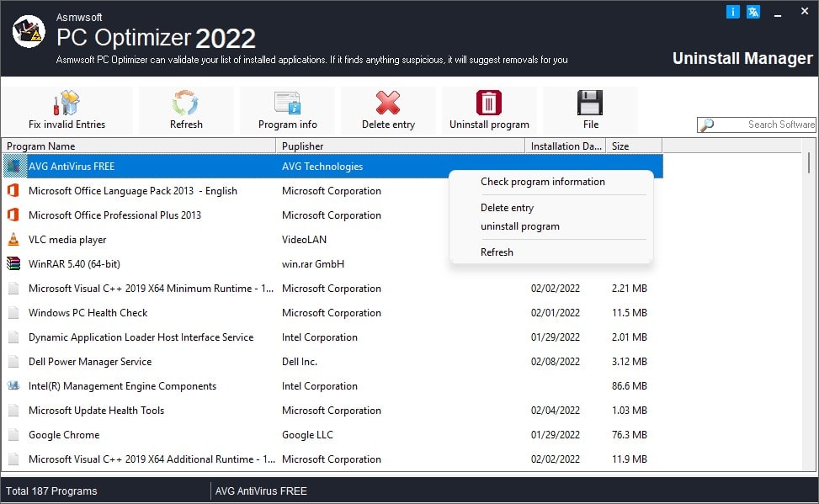
Task: Select Microsoft Visual C++ 2019 X64 Minimum Runtime
Action: coord(151,289)
